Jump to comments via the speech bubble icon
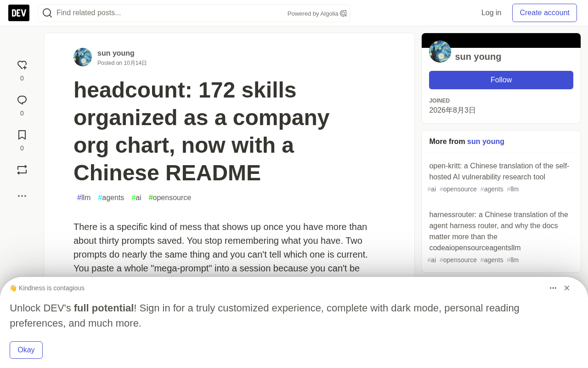Screen dimensions: 588x368 22,100
